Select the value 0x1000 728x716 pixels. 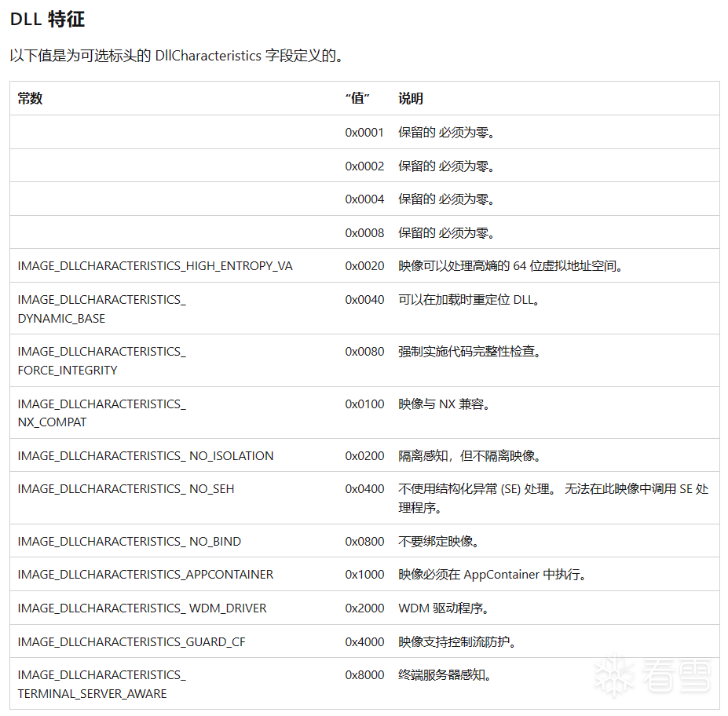click(x=364, y=575)
